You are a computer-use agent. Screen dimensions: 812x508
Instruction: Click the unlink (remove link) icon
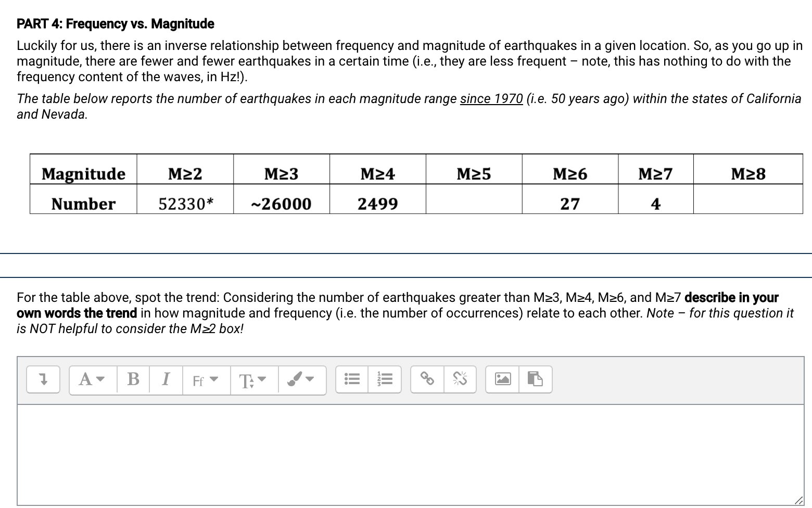pyautogui.click(x=459, y=379)
